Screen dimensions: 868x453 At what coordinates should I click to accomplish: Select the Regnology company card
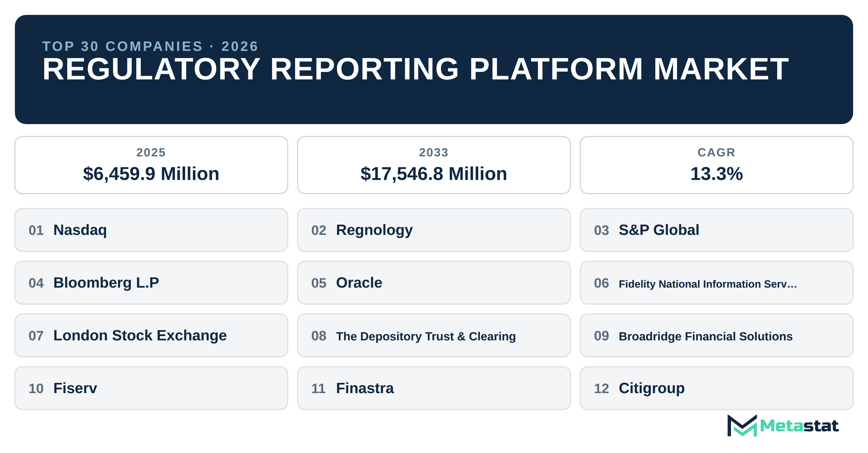point(434,230)
